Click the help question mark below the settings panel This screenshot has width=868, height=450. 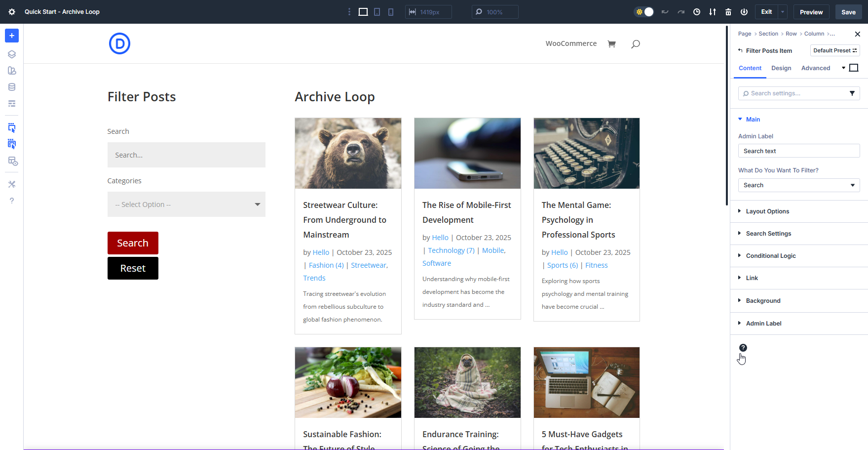coord(743,348)
